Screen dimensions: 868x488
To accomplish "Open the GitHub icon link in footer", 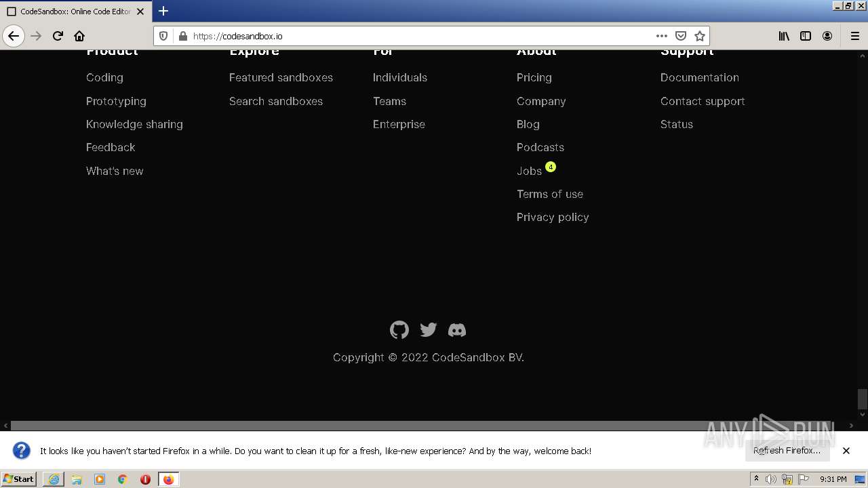I will [399, 330].
